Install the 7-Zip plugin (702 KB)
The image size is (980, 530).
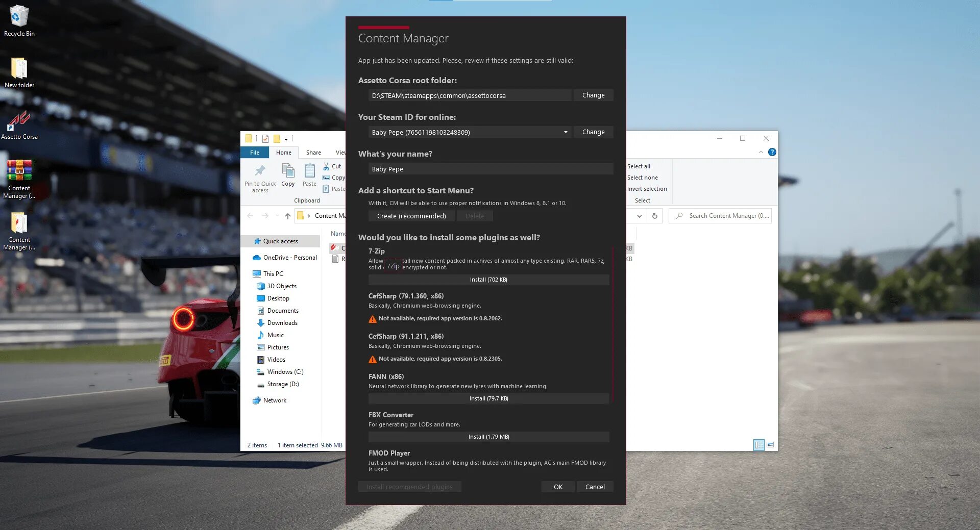tap(488, 280)
